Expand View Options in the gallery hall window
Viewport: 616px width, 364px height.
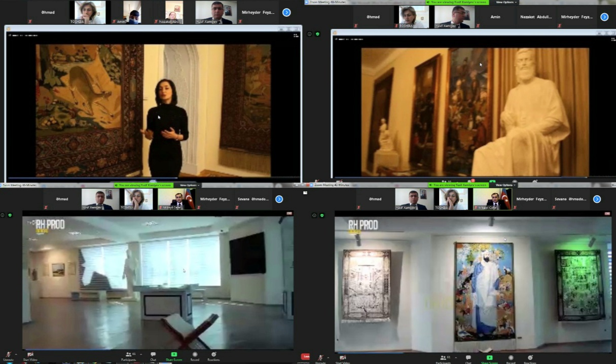click(189, 185)
